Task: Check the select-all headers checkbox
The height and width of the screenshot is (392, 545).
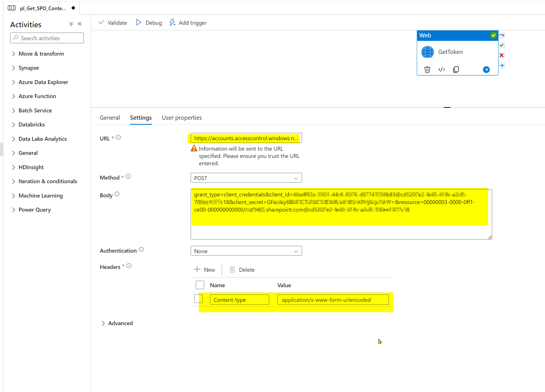Action: pyautogui.click(x=200, y=285)
